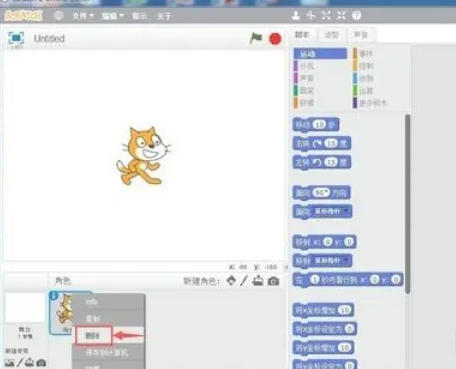Click value in set-x-to block
This screenshot has height=369, width=456.
(349, 329)
